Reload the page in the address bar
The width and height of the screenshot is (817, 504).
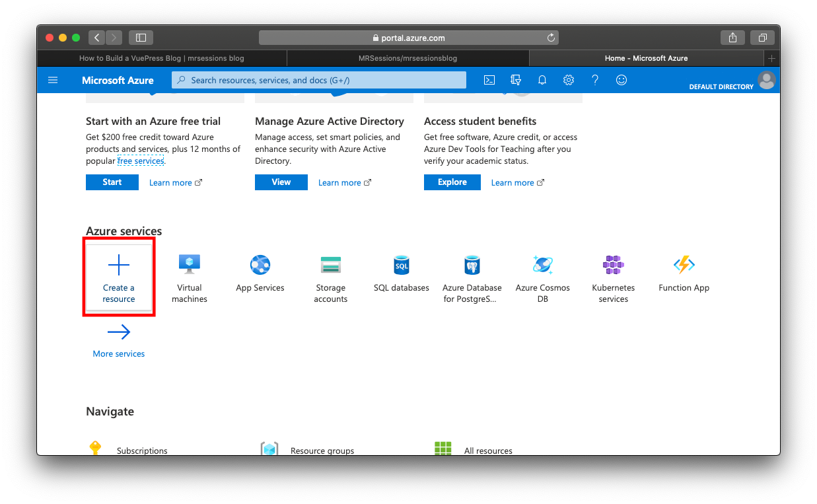click(551, 38)
